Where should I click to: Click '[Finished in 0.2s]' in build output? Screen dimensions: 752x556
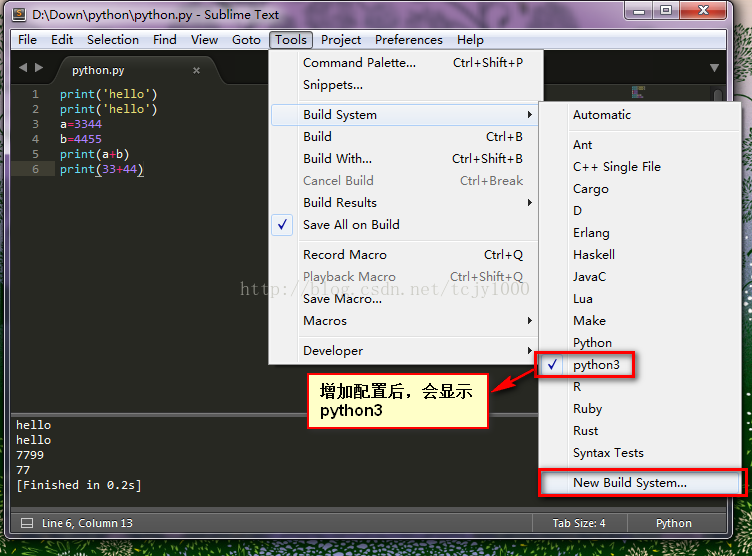(x=79, y=485)
